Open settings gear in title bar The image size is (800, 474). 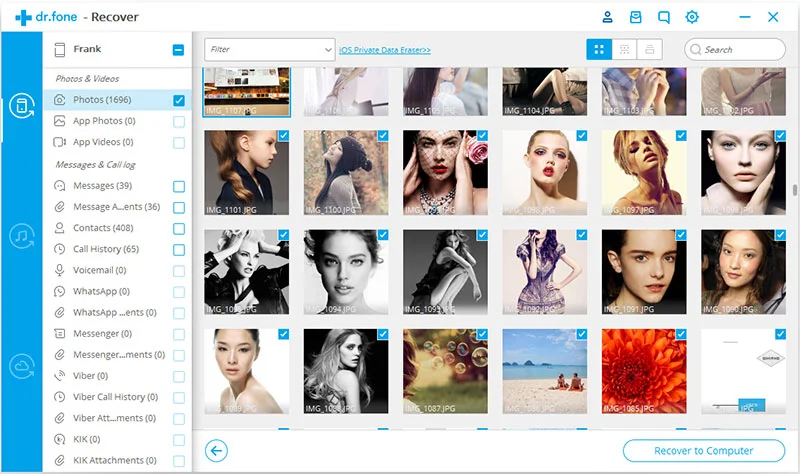click(692, 17)
